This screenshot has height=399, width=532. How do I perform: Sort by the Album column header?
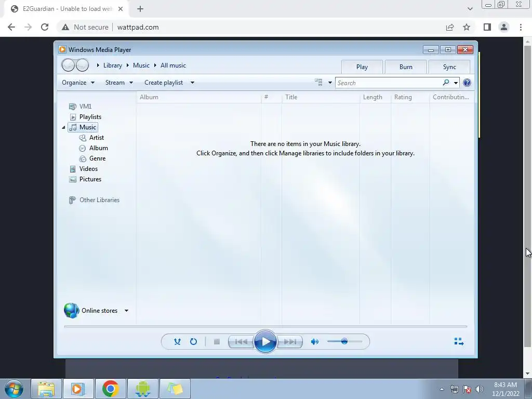point(199,97)
